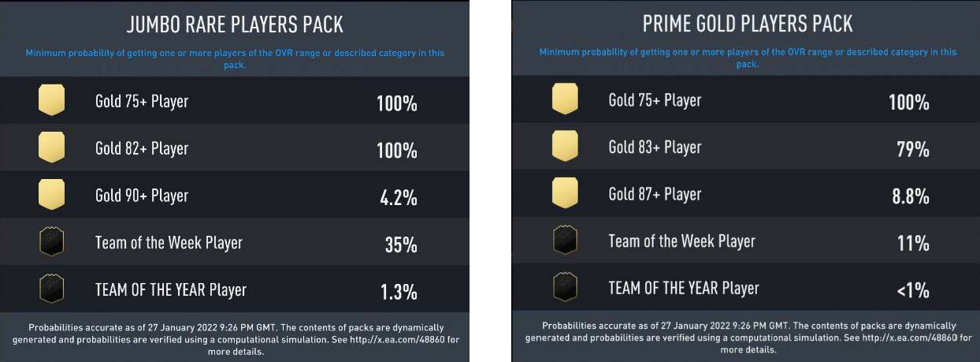Click the PRIME GOLD PLAYERS PACK title
Viewport: 980px width, 362px height.
click(748, 24)
